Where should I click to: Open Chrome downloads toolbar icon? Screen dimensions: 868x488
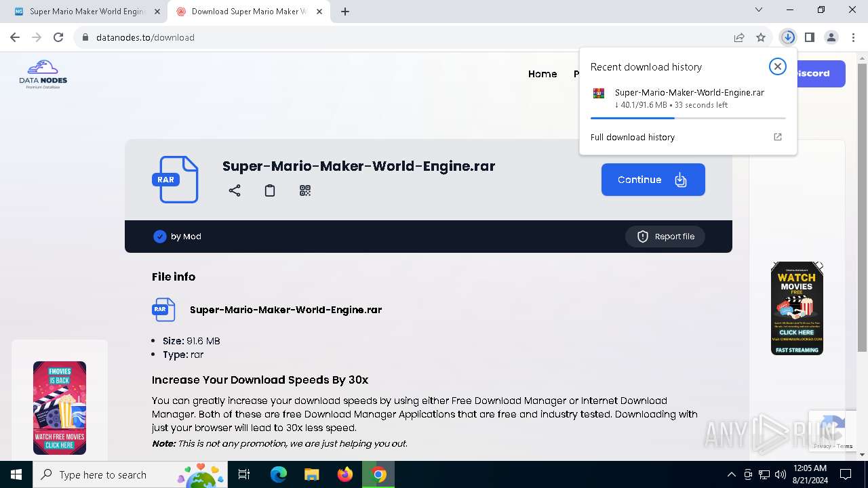(787, 37)
